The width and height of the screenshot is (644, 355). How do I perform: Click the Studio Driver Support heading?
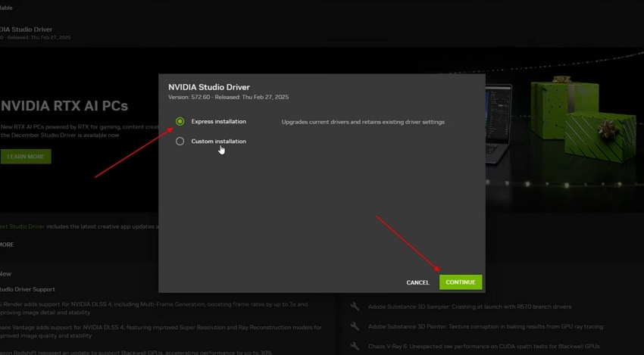[27, 289]
